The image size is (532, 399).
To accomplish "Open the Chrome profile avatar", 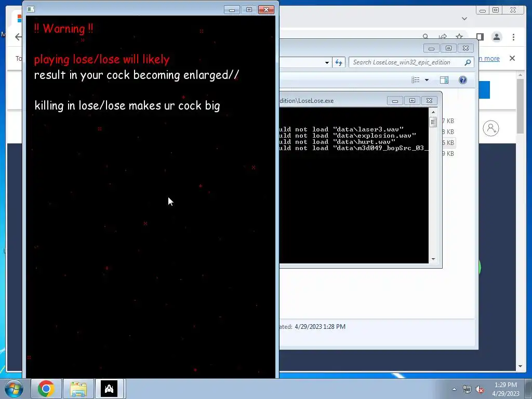I will (x=497, y=37).
